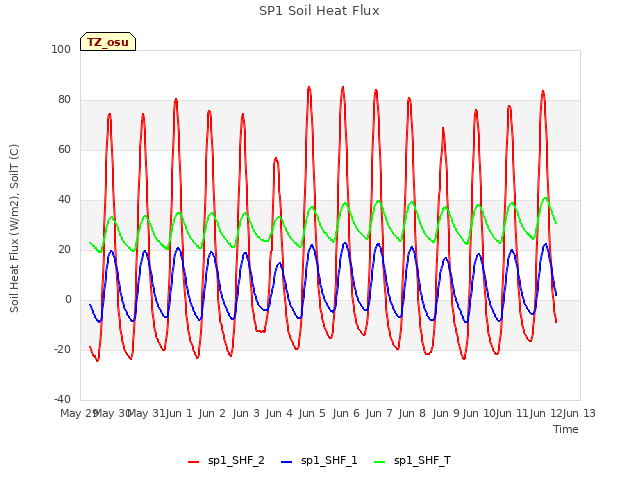The image size is (640, 480).
Task: Click the green sp1_SHF_T legend swatch
Action: coord(380,462)
